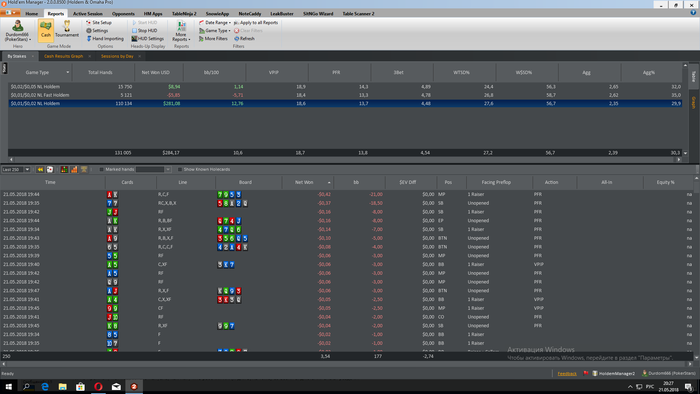Stop the HUD
This screenshot has width=700, height=394.
point(145,30)
